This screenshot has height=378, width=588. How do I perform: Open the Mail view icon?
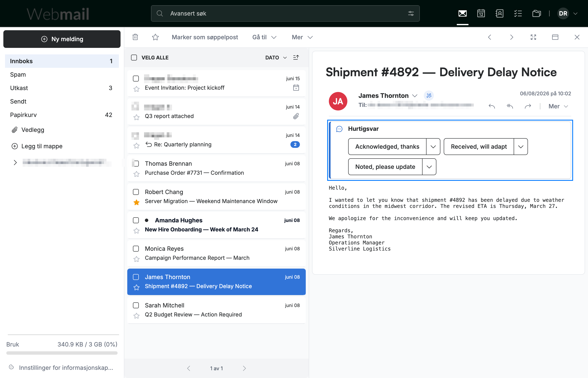462,13
